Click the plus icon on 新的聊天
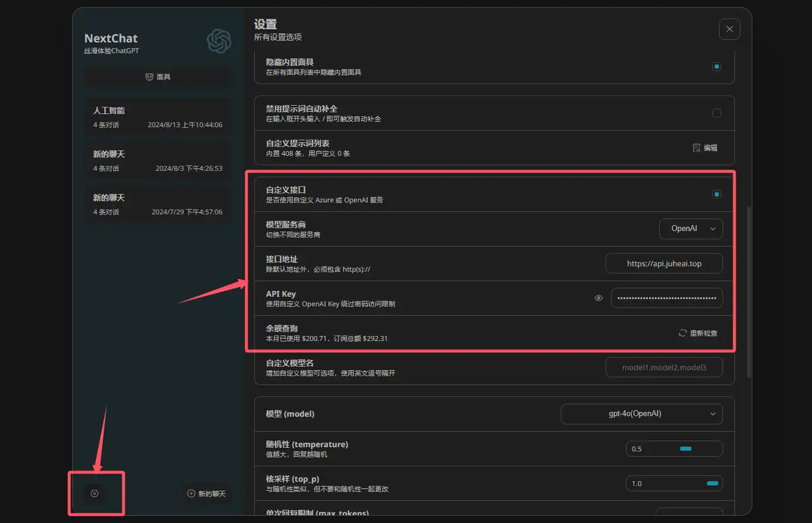This screenshot has height=523, width=812. (x=190, y=494)
